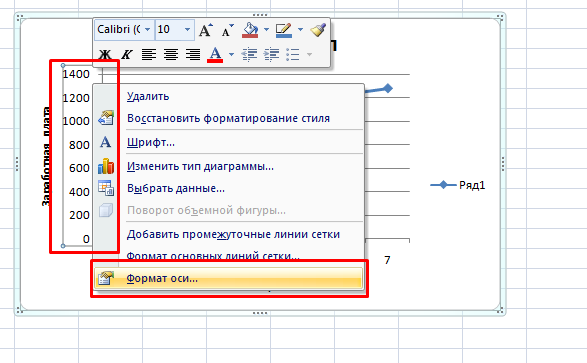Select the last data point marker
The height and width of the screenshot is (363, 587).
point(388,88)
